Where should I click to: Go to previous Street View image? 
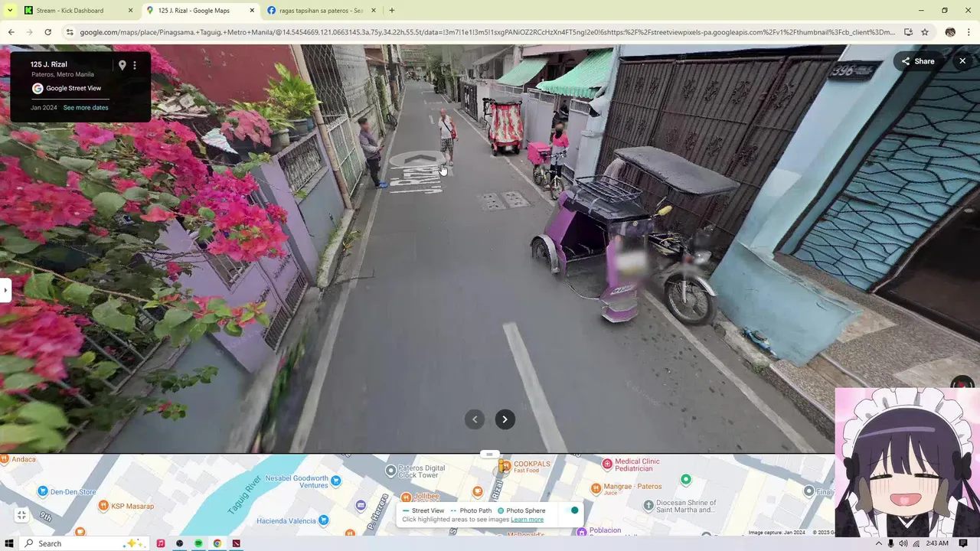point(475,419)
